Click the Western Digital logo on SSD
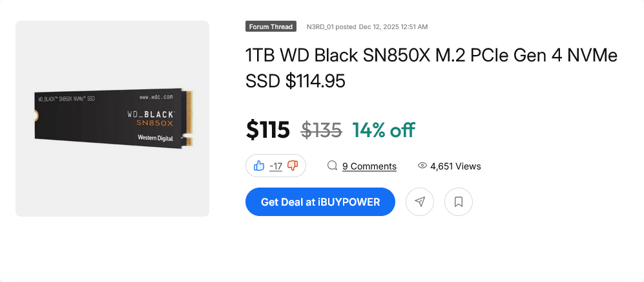This screenshot has width=644, height=282. 156,138
